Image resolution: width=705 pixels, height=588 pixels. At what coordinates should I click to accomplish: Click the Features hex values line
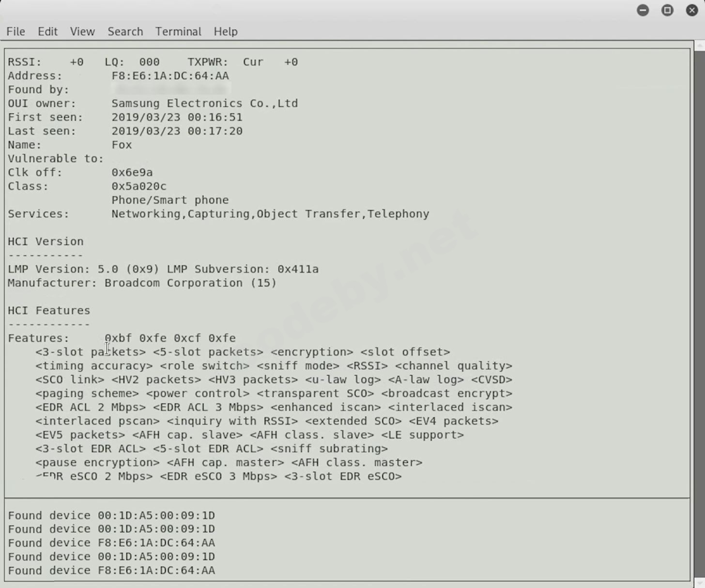coord(170,338)
